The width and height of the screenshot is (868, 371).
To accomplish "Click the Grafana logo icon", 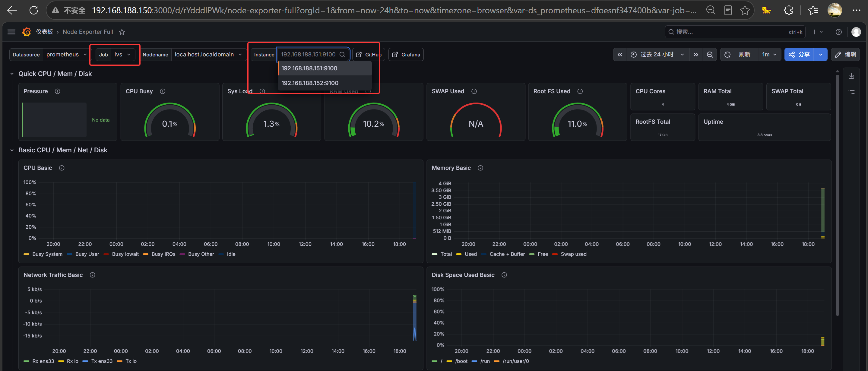I will pyautogui.click(x=26, y=32).
